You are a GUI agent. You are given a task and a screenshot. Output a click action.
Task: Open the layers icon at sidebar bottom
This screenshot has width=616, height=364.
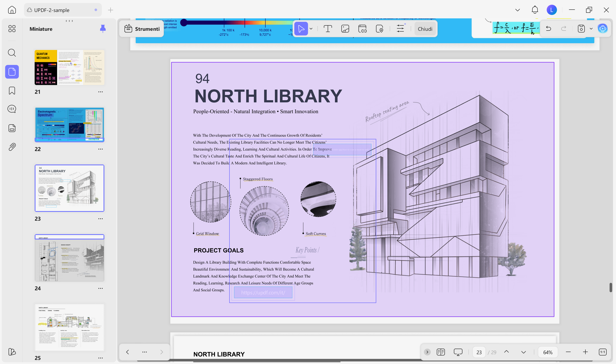pos(12,352)
